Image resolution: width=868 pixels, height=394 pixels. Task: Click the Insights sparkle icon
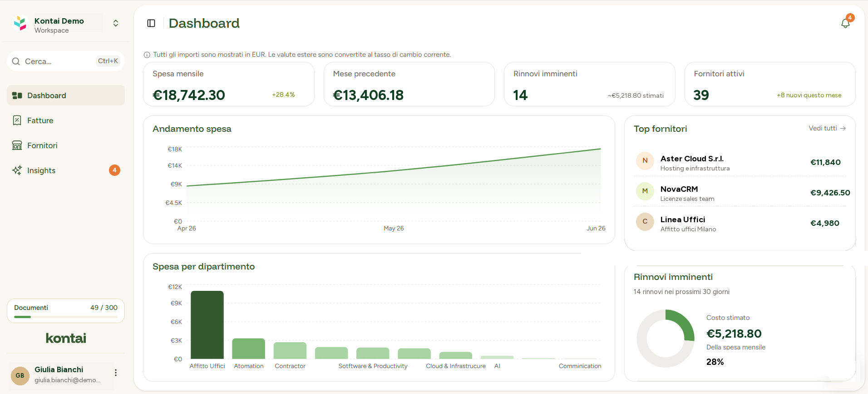coord(17,170)
